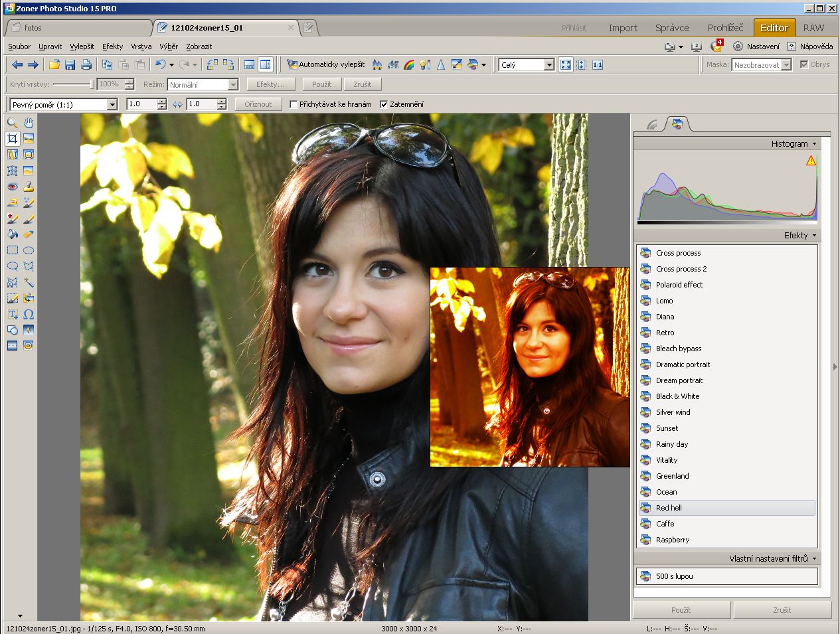Select the Insert Text tool

(x=12, y=314)
